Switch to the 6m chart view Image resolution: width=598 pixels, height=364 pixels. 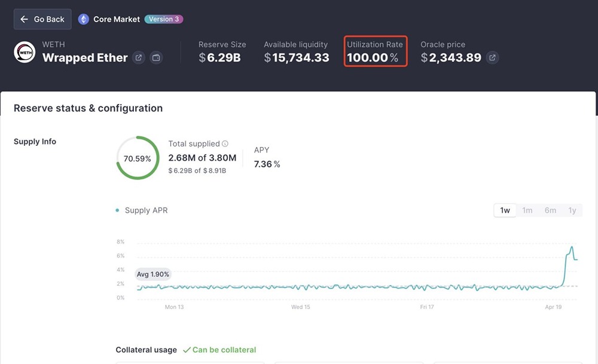coord(550,210)
